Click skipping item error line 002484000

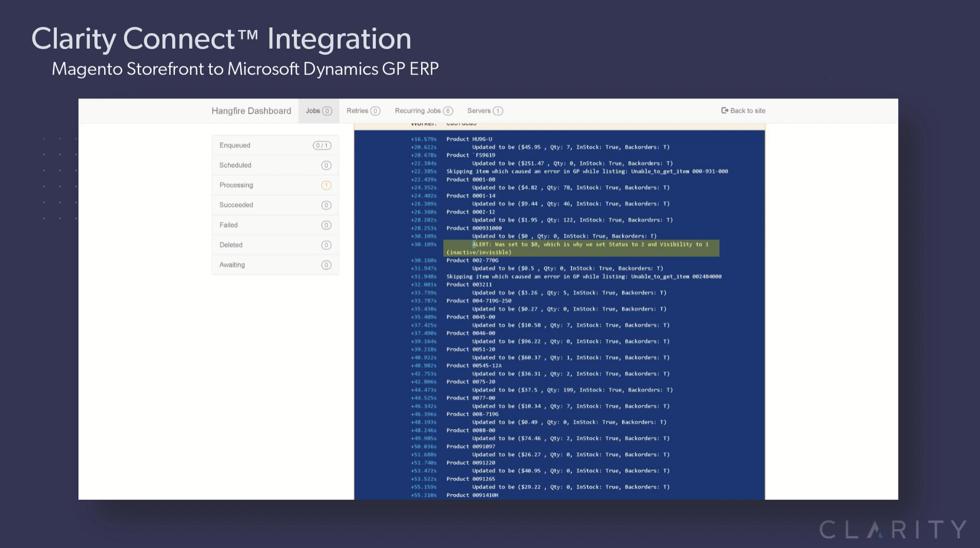(584, 277)
